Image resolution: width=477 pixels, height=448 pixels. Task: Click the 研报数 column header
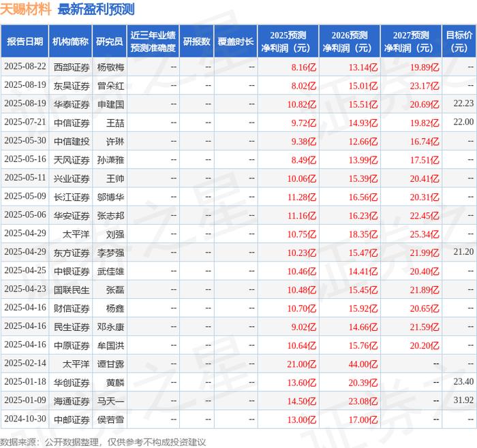196,42
